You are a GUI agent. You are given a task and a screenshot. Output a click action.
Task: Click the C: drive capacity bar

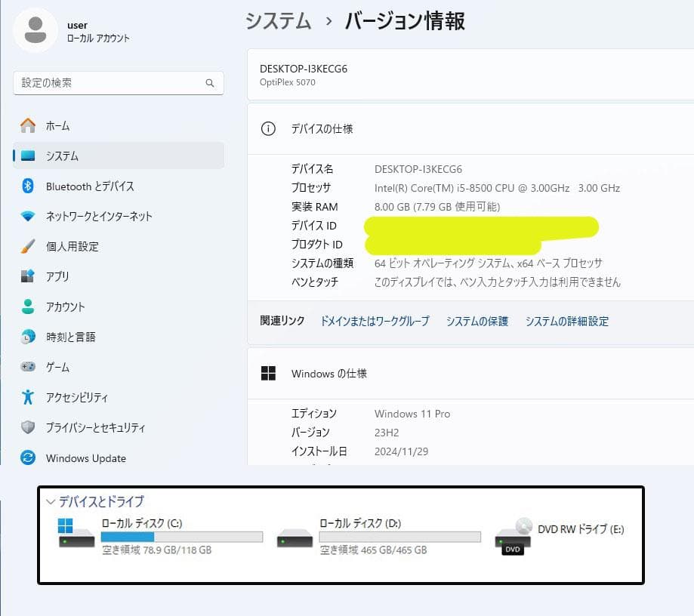click(180, 536)
